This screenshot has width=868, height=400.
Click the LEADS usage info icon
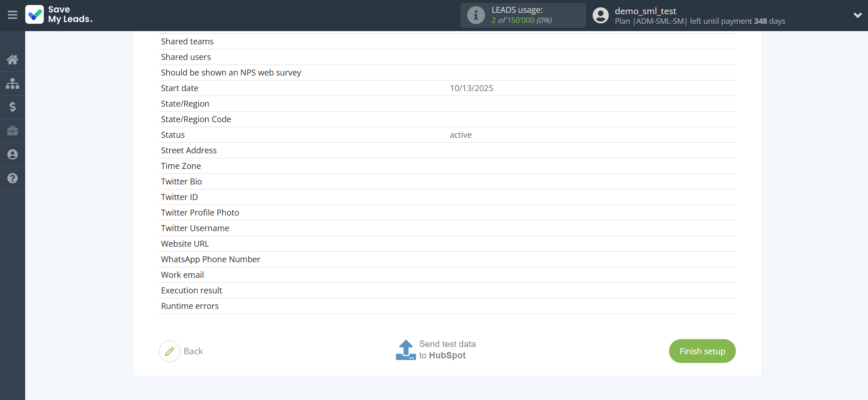tap(476, 15)
